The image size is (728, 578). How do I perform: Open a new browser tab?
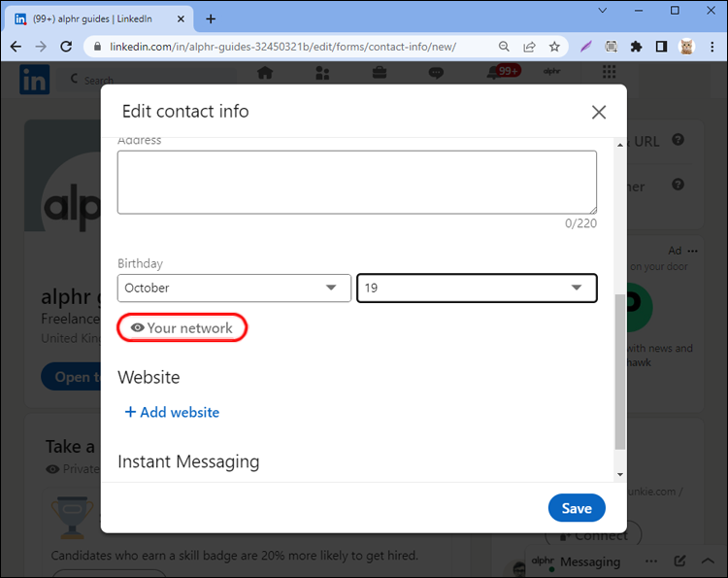pos(211,18)
